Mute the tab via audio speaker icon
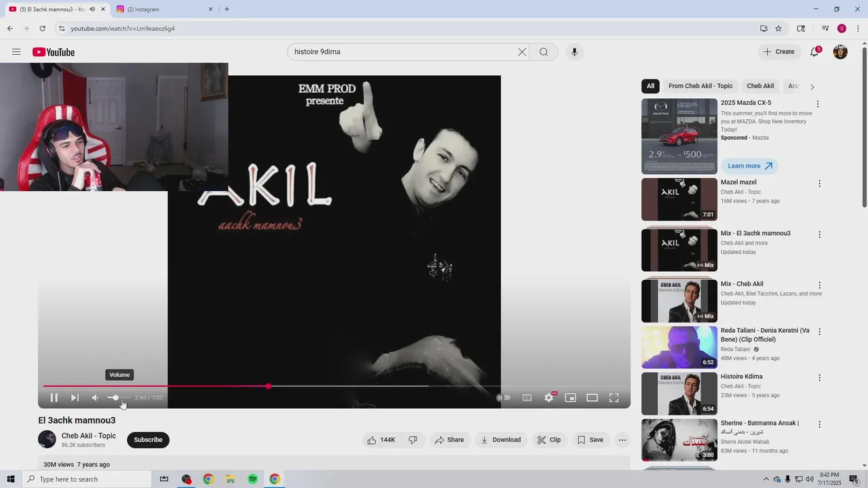 (x=92, y=9)
